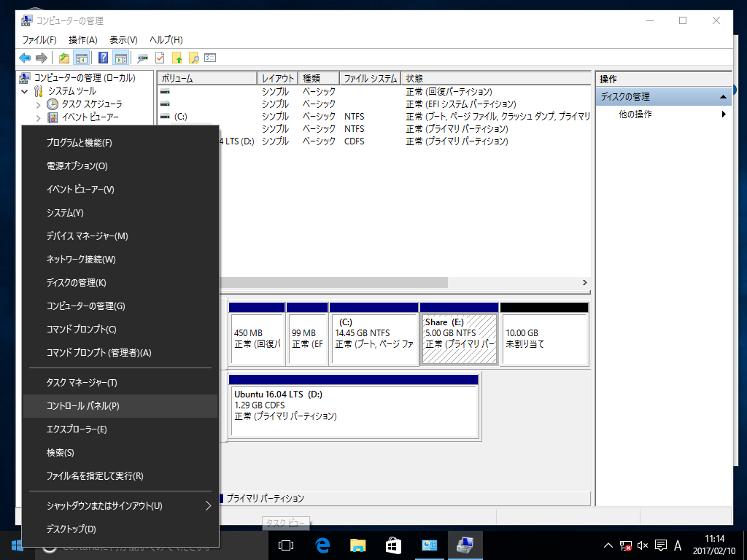Click the document with red checkmark icon
Viewport: 747px width, 560px height.
pyautogui.click(x=160, y=58)
